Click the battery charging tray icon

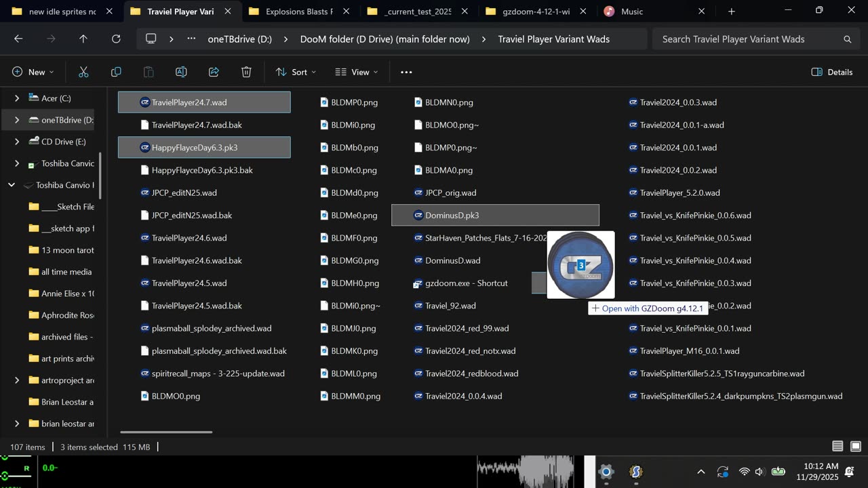[778, 472]
